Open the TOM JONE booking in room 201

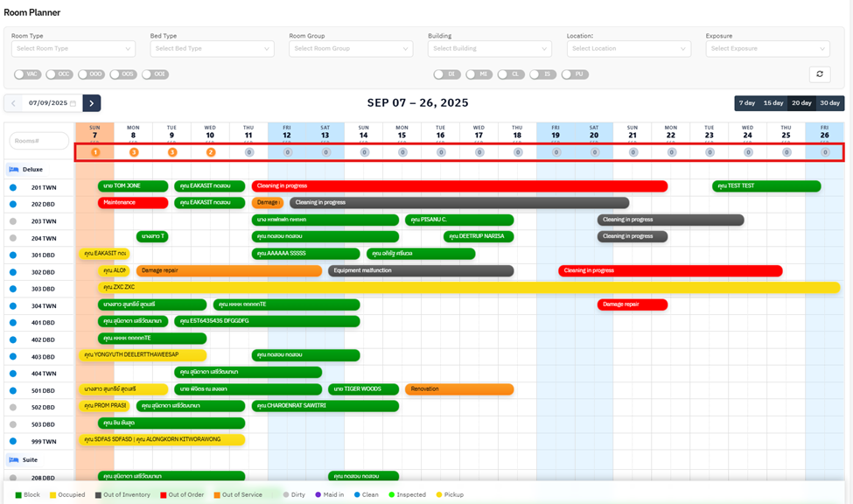[x=132, y=186]
